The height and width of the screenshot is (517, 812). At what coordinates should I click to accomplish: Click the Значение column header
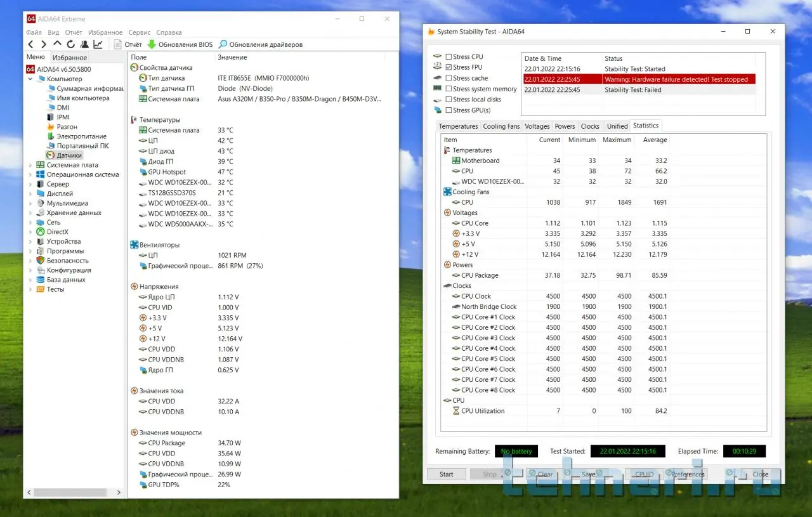point(232,58)
